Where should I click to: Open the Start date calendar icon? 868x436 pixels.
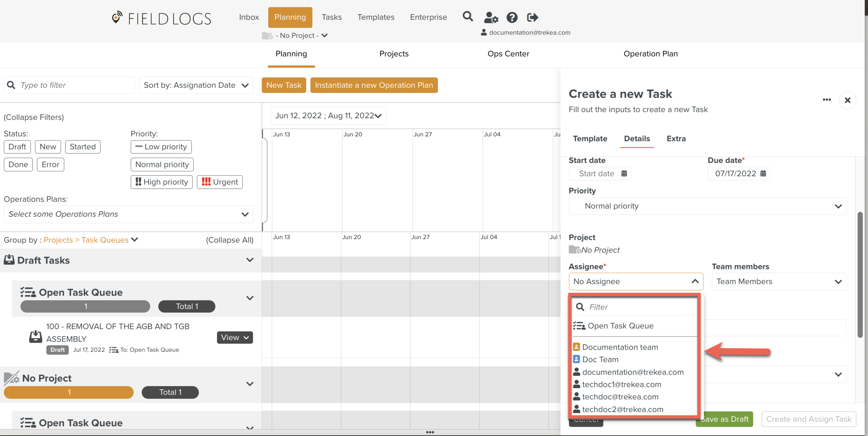[x=624, y=173]
